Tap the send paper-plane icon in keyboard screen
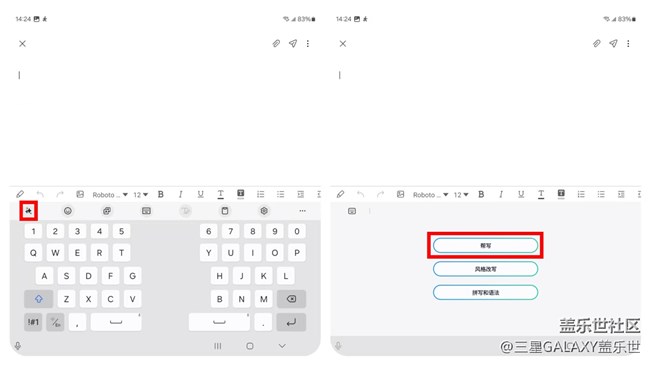The height and width of the screenshot is (365, 650). (293, 43)
